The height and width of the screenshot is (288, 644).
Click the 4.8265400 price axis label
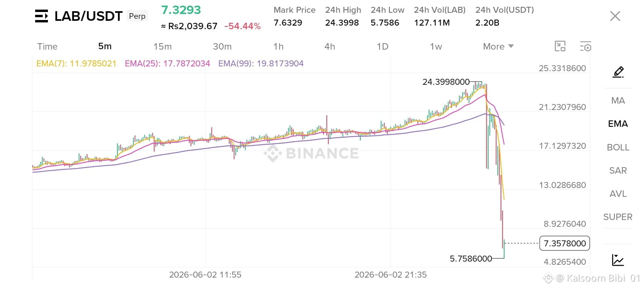pos(565,262)
